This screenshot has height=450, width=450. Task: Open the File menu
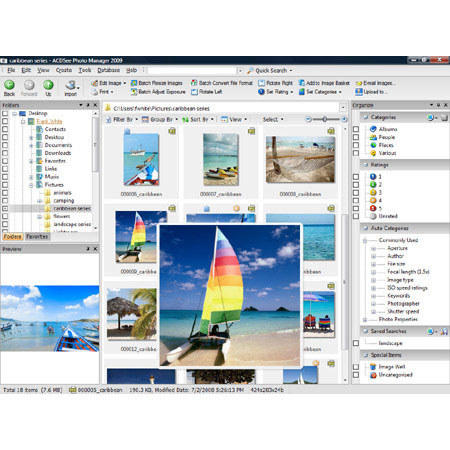tap(11, 70)
